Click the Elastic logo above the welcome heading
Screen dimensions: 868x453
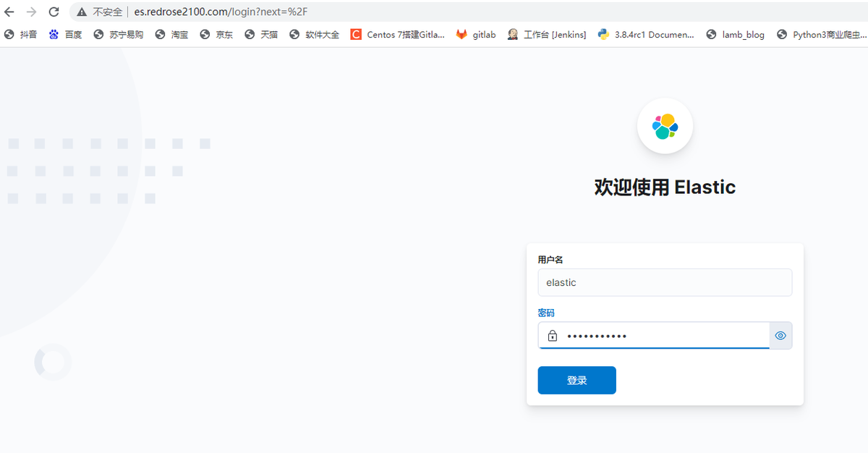[x=665, y=126]
